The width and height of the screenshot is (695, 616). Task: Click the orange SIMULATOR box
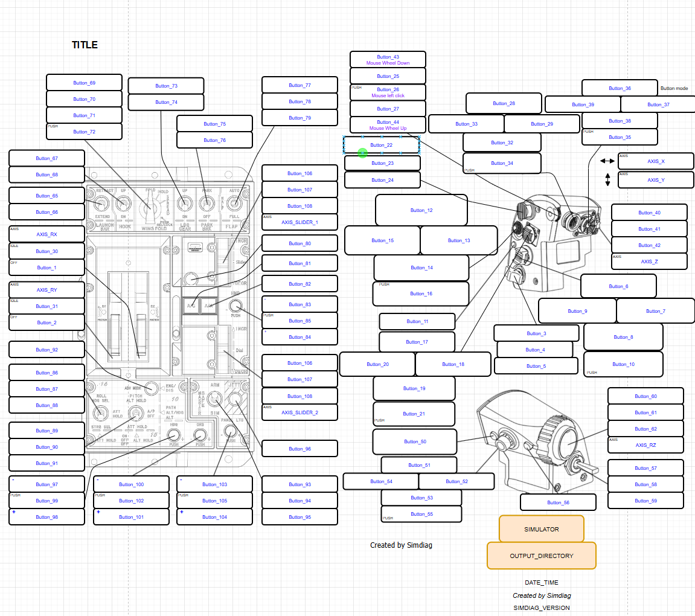click(541, 529)
